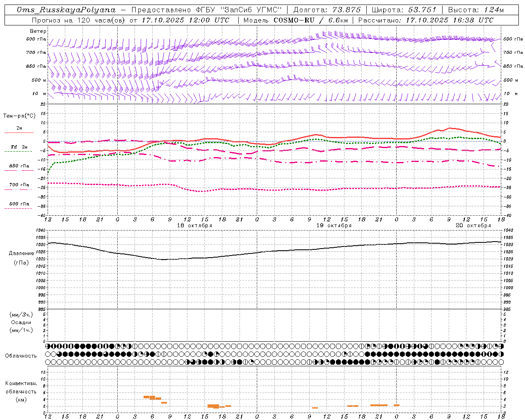Select the provider text ФГБУ "ЗапСиб УГМС"
This screenshot has height=420, width=525.
pos(239,10)
